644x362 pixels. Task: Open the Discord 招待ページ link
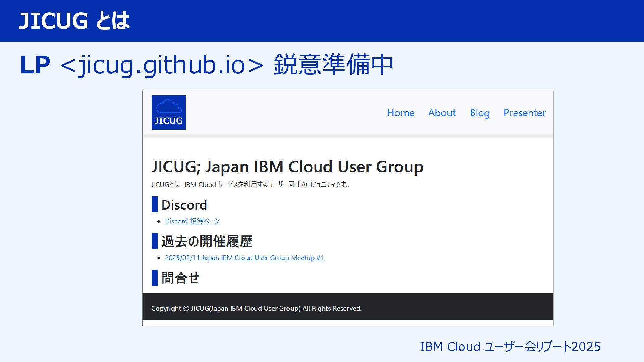(192, 221)
